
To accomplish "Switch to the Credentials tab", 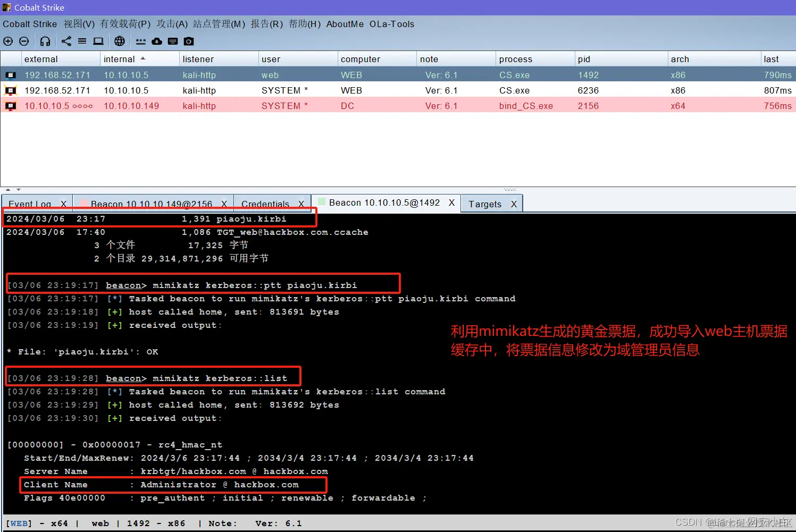I will [x=265, y=204].
